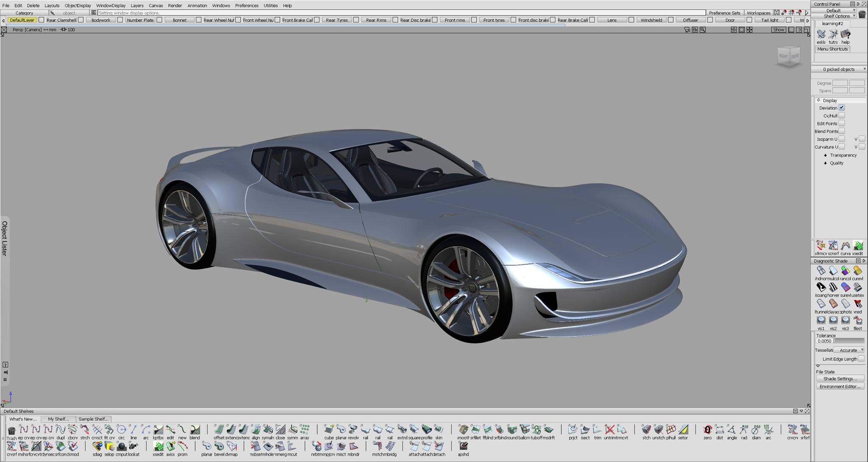The image size is (868, 462).
Task: Toggle the Deviation checkbox
Action: (842, 108)
